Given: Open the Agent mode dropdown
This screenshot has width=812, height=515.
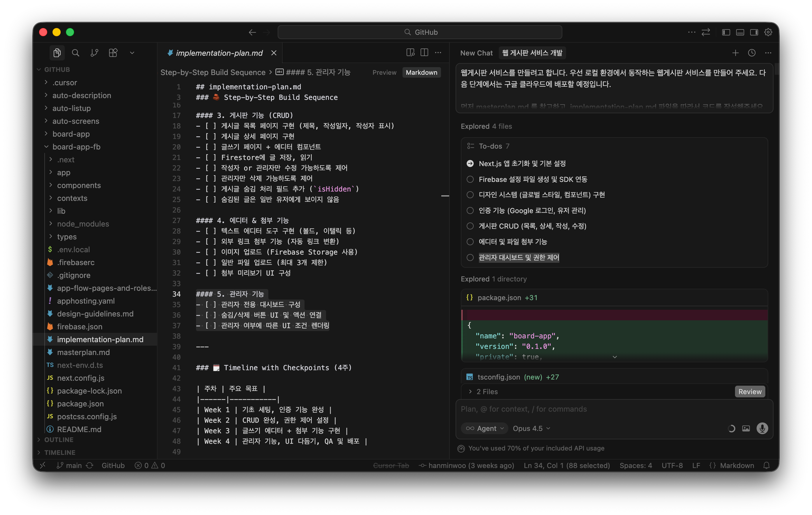Looking at the screenshot, I should 484,428.
